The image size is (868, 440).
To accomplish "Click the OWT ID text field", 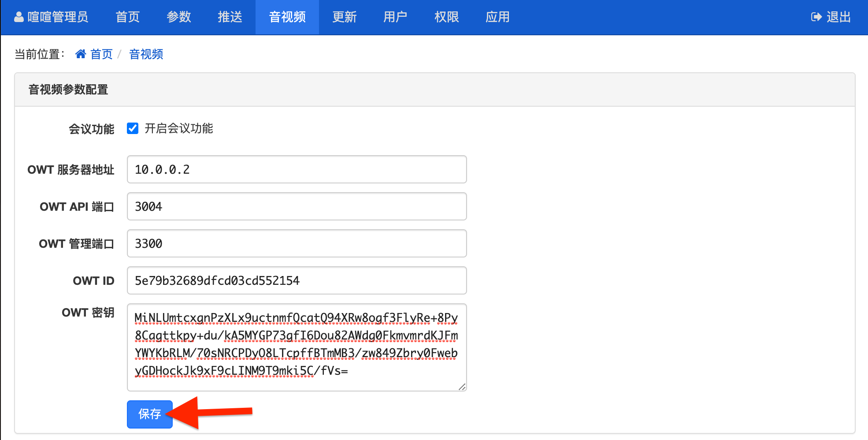I will 297,280.
